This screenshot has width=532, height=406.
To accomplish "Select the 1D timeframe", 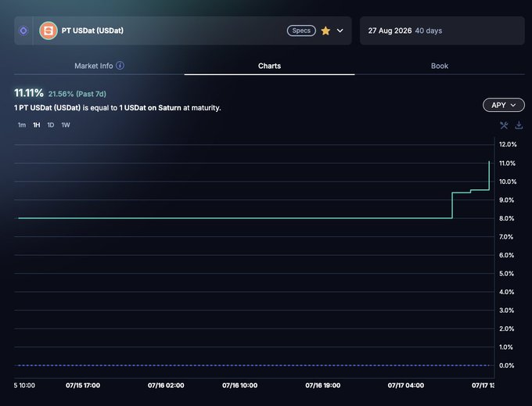I will tap(51, 125).
